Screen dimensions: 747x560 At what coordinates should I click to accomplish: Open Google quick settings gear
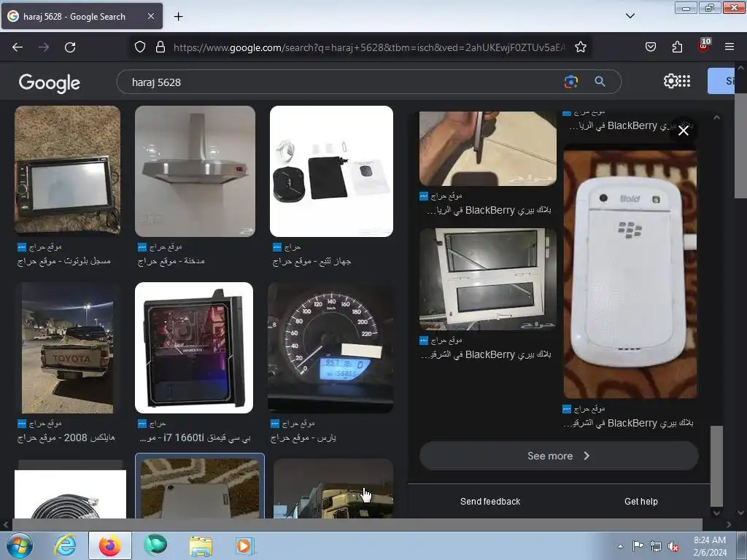tap(670, 81)
